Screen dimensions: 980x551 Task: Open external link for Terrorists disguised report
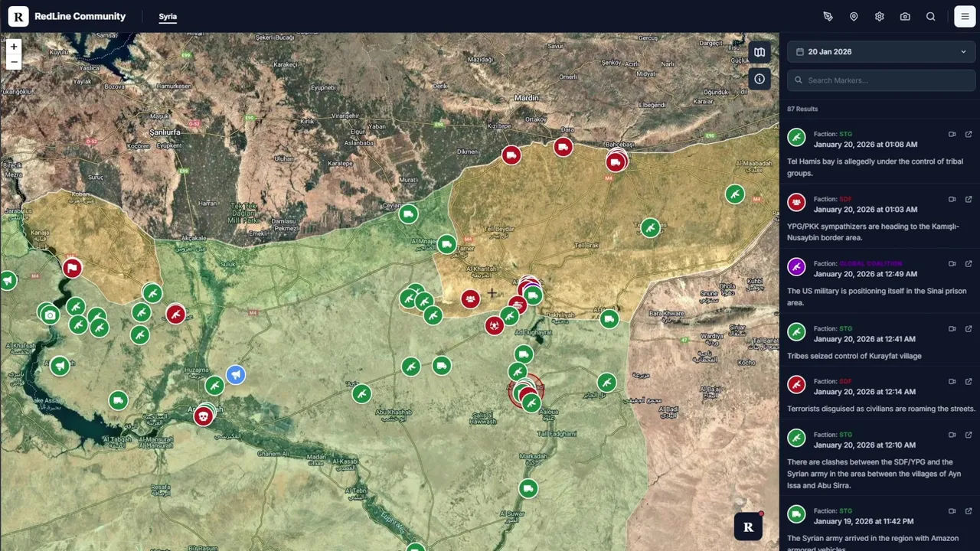(969, 381)
